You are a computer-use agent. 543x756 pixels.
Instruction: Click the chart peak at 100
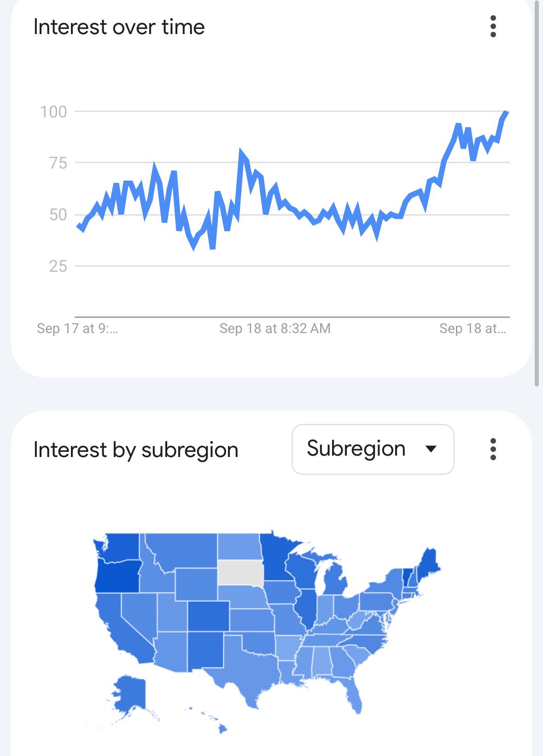tap(505, 113)
